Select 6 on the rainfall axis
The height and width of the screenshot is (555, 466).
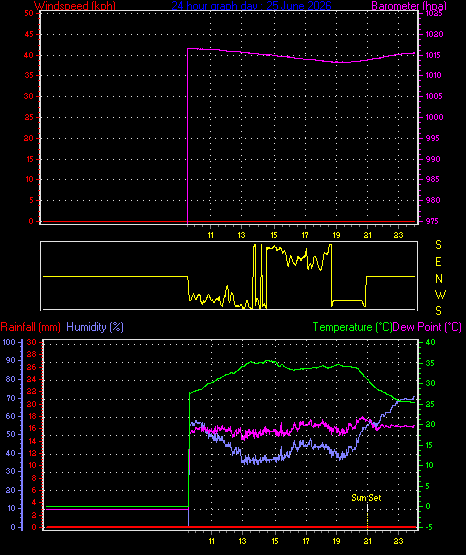34,490
